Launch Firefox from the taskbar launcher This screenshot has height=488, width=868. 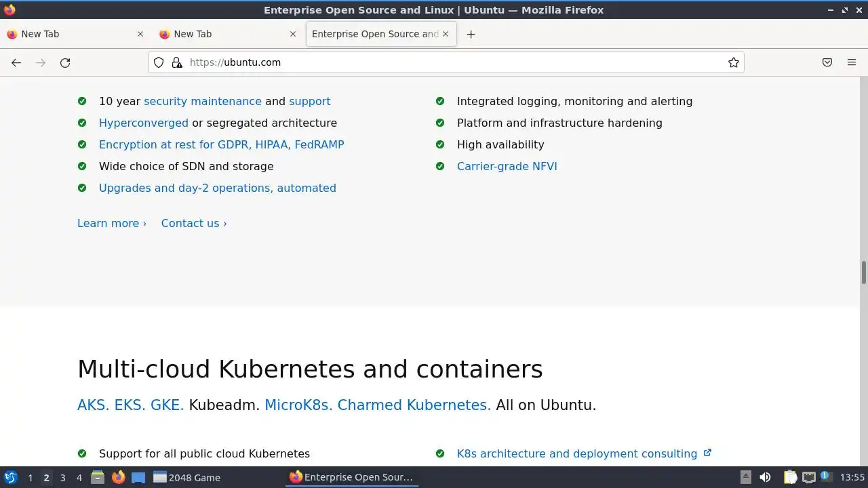[x=118, y=477]
